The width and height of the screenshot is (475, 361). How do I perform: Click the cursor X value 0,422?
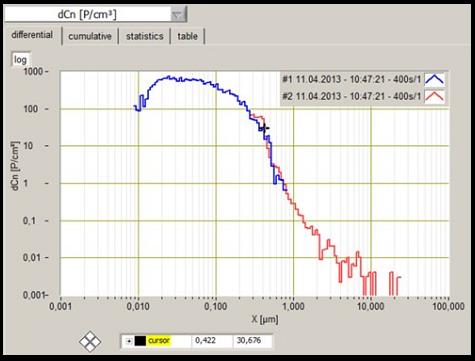[205, 341]
